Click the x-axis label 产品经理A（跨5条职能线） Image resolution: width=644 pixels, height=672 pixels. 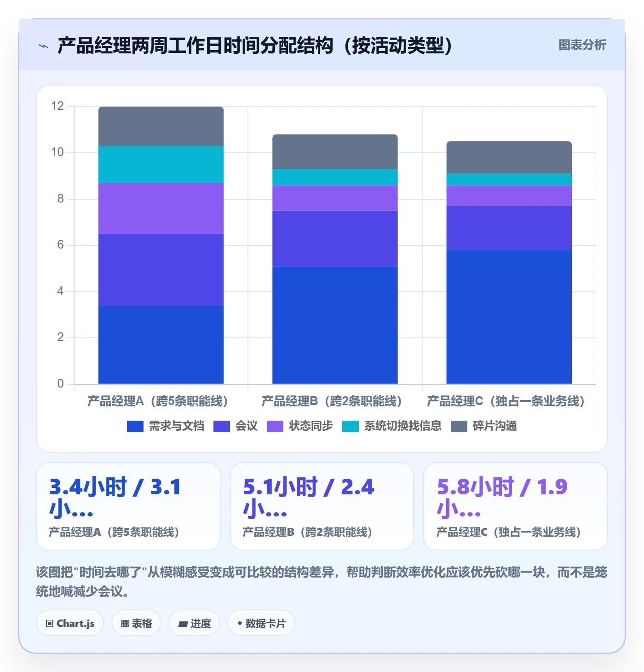tap(158, 401)
